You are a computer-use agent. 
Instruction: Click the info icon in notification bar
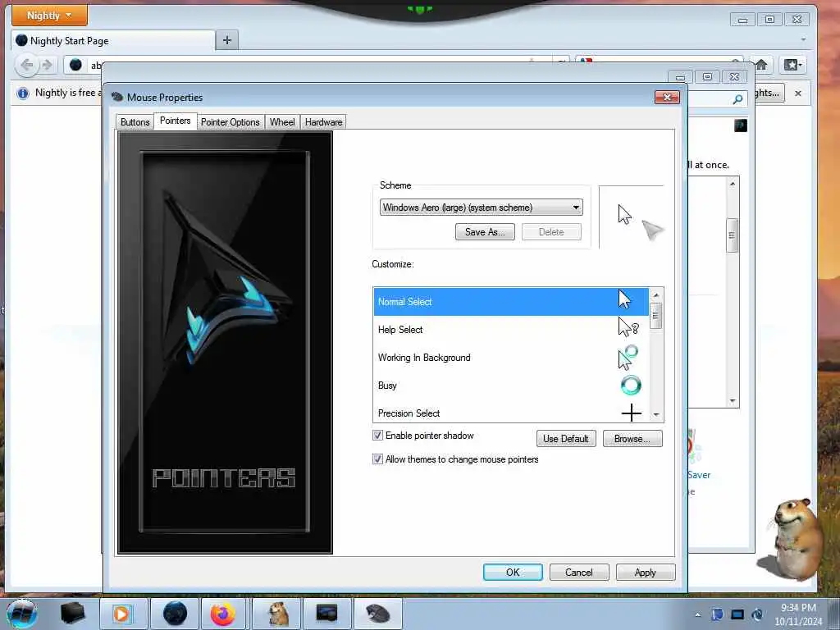point(22,94)
